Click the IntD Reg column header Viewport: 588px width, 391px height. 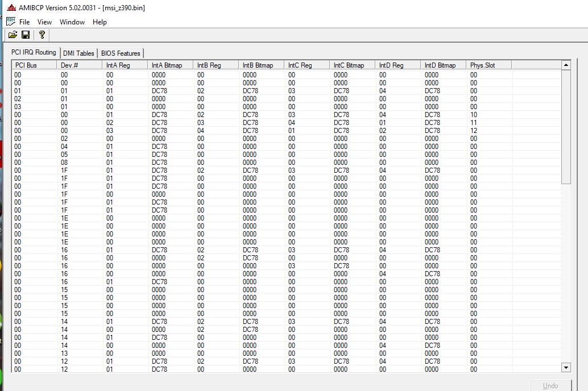(x=398, y=65)
